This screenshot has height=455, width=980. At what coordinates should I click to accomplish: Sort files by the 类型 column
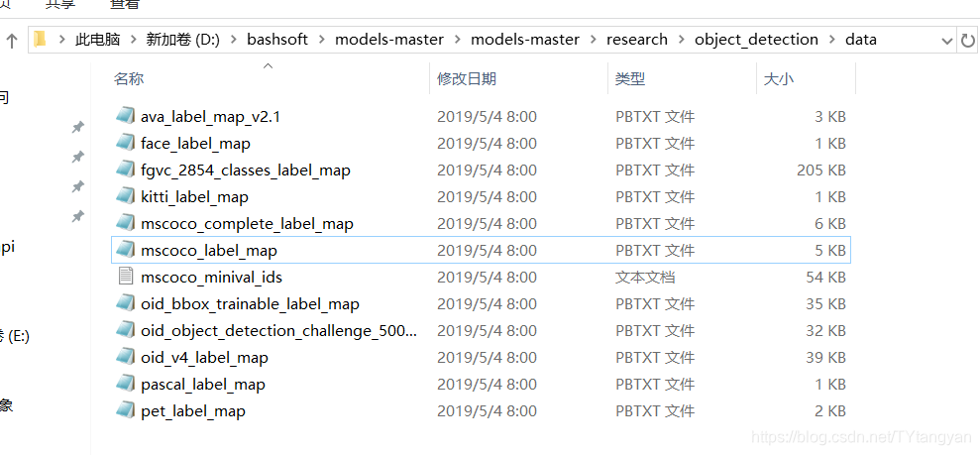(630, 78)
